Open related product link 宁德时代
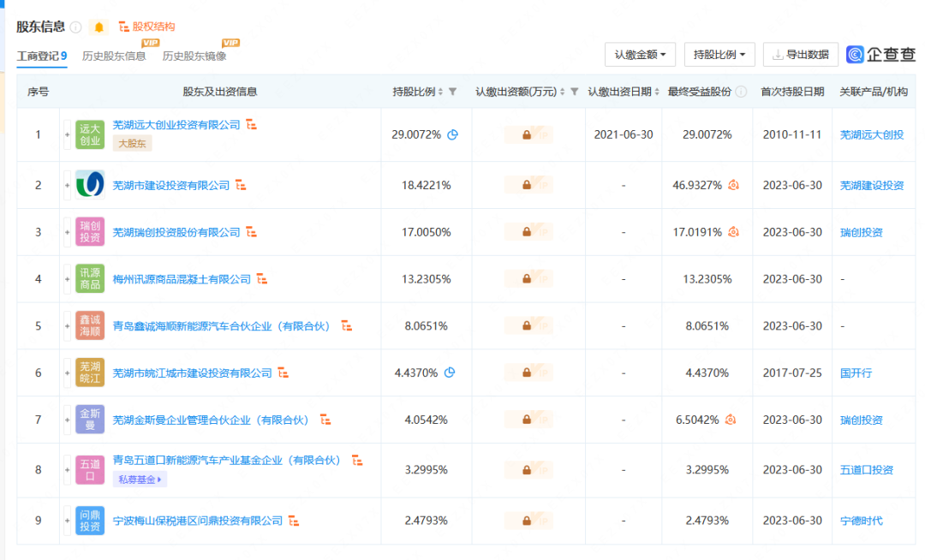Viewport: 925px width, 560px height. [x=862, y=521]
